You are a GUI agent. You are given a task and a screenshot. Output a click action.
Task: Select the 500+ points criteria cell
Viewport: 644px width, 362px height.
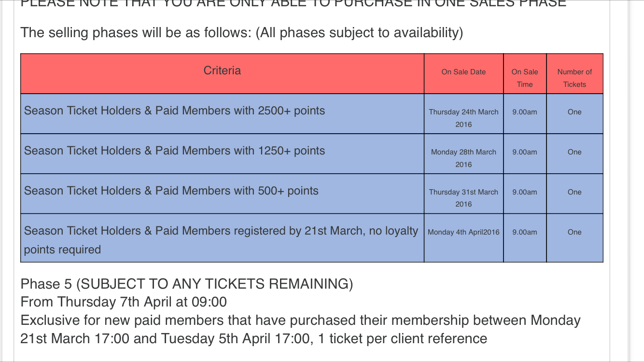171,191
